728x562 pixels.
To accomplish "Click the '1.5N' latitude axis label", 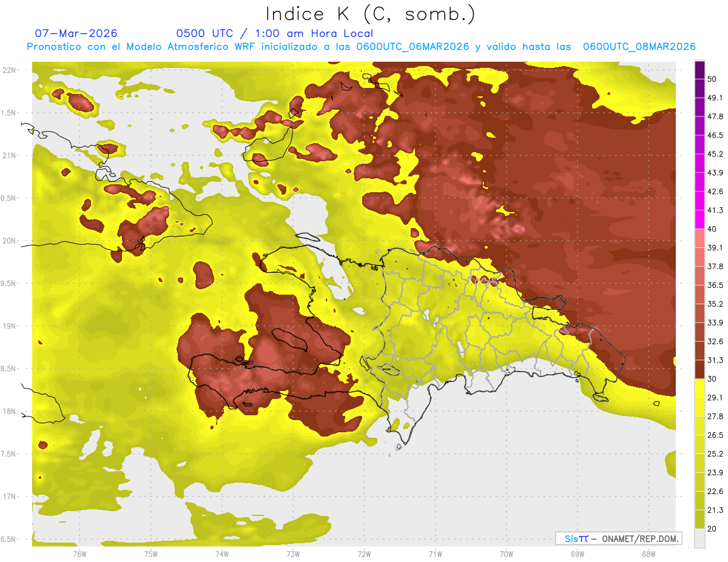I will point(8,113).
